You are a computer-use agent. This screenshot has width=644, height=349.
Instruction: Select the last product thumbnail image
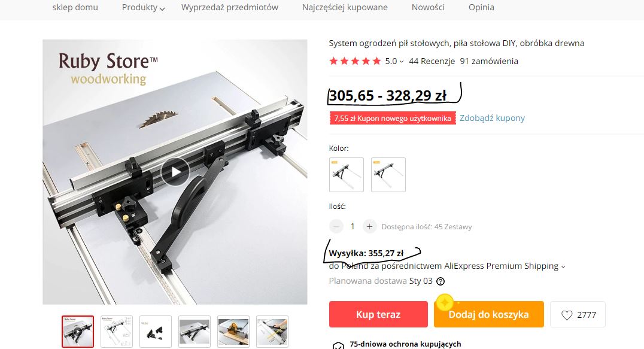click(x=272, y=332)
